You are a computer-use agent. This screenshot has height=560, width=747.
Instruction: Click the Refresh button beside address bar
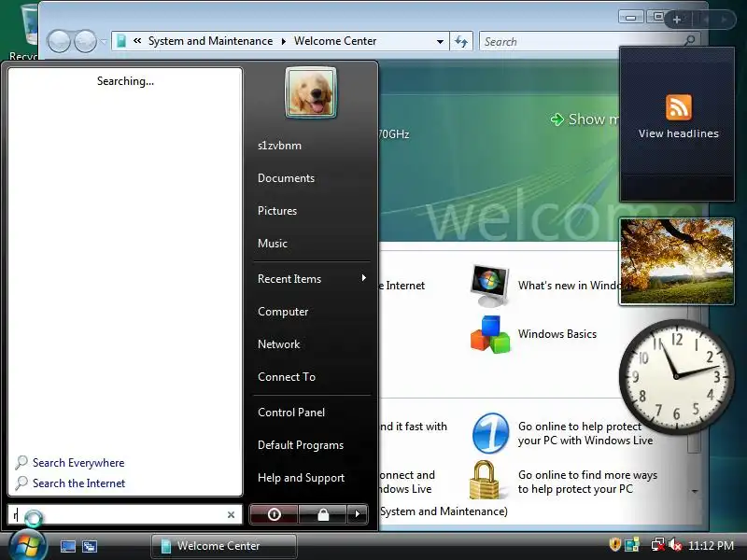[461, 41]
